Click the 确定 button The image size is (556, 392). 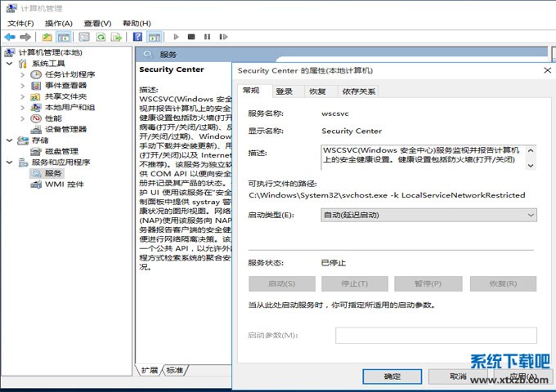[x=392, y=376]
